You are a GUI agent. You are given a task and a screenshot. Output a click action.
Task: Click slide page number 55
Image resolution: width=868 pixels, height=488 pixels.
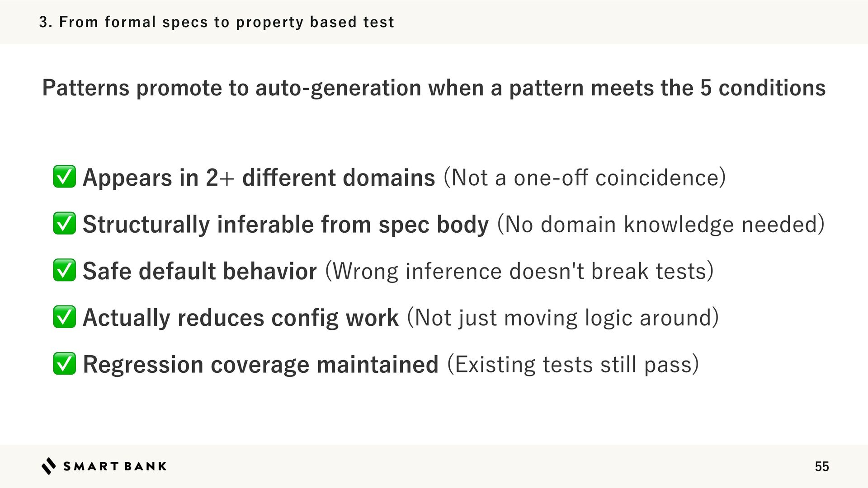822,467
